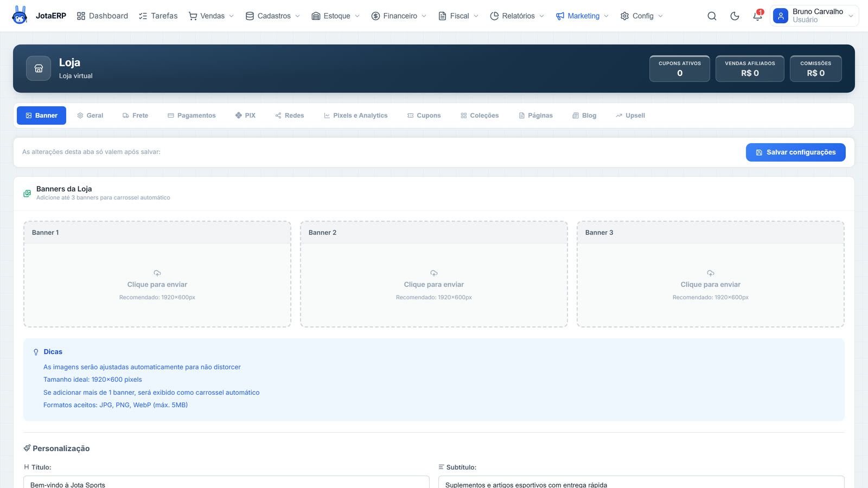Open Tarefas from top navigation
868x488 pixels.
click(x=158, y=16)
